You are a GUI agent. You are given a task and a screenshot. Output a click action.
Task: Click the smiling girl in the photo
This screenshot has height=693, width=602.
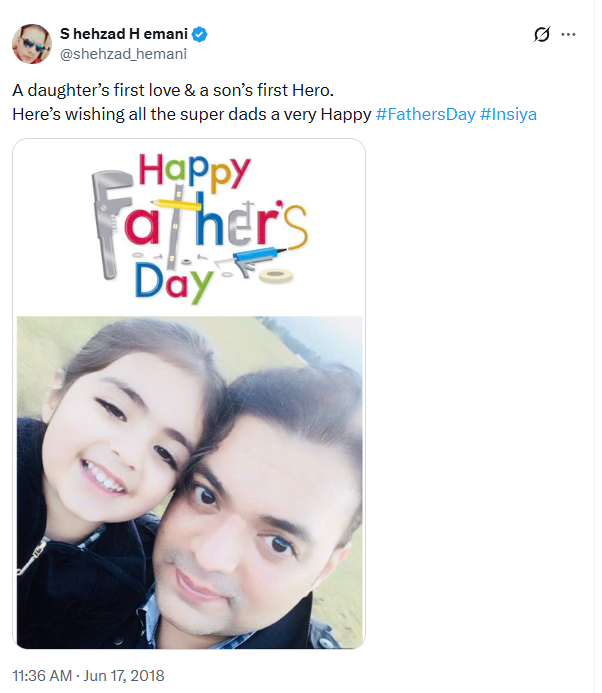[117, 438]
